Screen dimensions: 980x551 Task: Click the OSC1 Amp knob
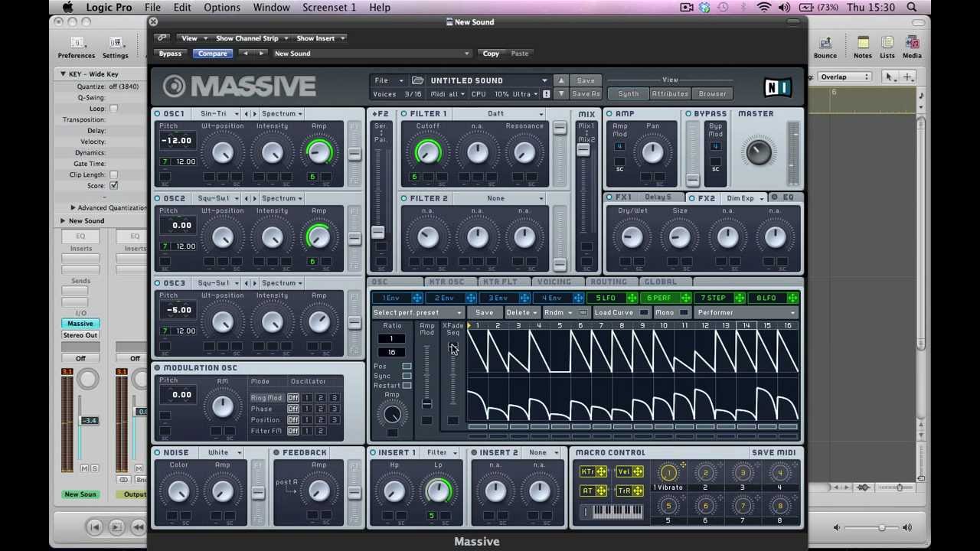coord(318,153)
